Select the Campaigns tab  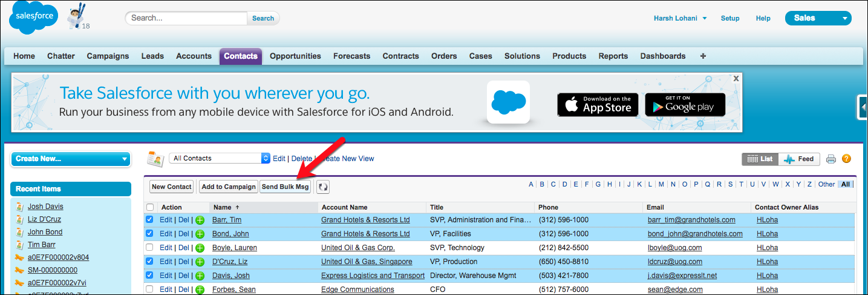pyautogui.click(x=108, y=56)
